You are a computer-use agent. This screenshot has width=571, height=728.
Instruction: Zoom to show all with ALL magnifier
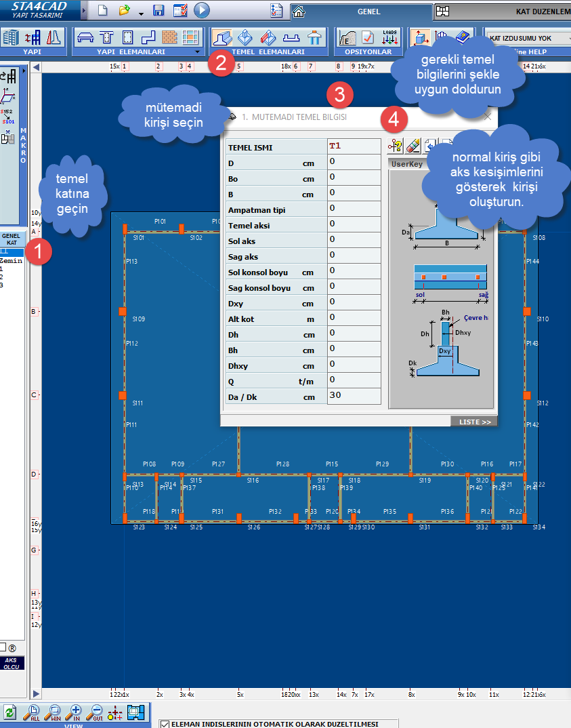pos(32,712)
